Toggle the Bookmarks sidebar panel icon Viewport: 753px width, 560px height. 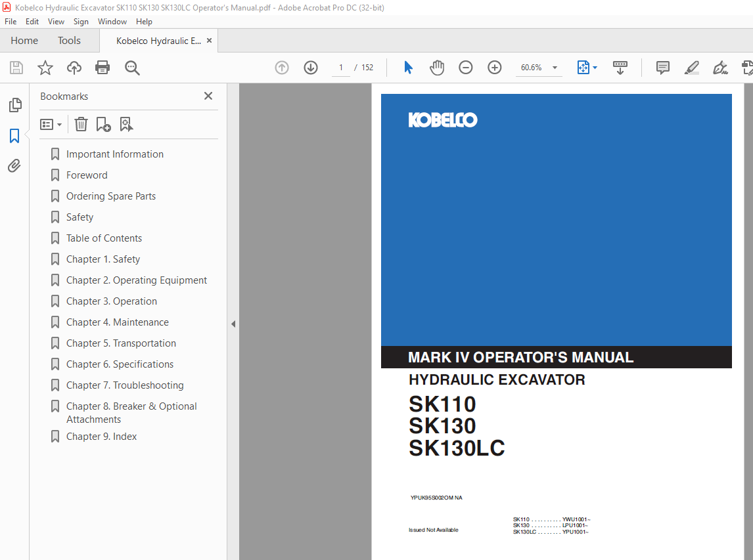(x=14, y=136)
